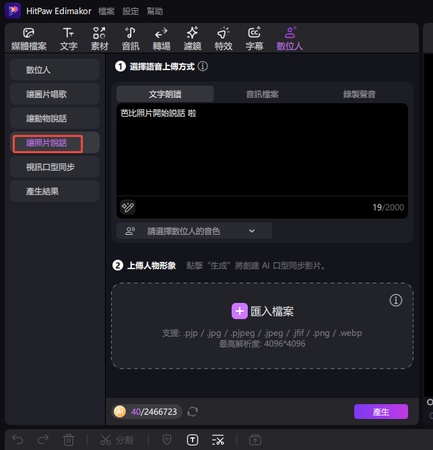This screenshot has width=433, height=450.
Task: Click the marker shield icon
Action: [x=167, y=440]
